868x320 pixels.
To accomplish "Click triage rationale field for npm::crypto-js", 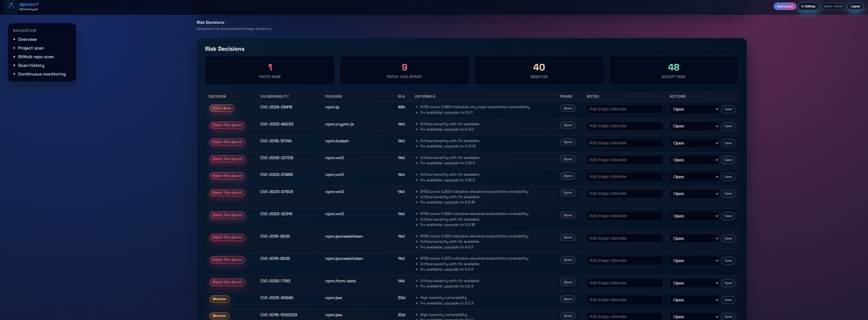I will coord(624,126).
